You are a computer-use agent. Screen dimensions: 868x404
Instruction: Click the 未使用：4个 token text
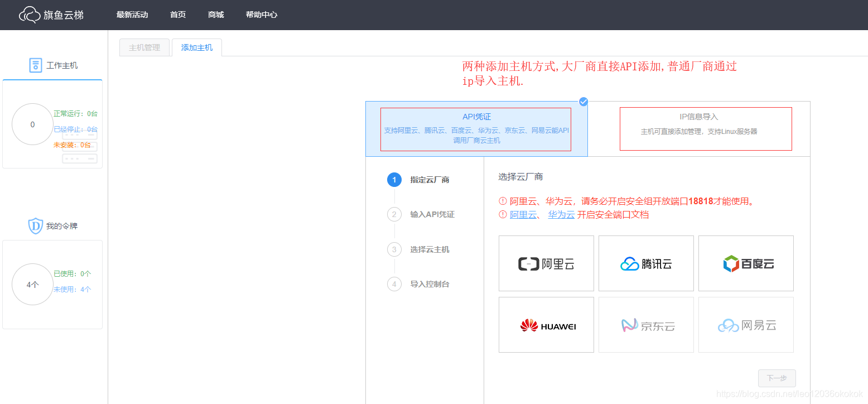[72, 290]
